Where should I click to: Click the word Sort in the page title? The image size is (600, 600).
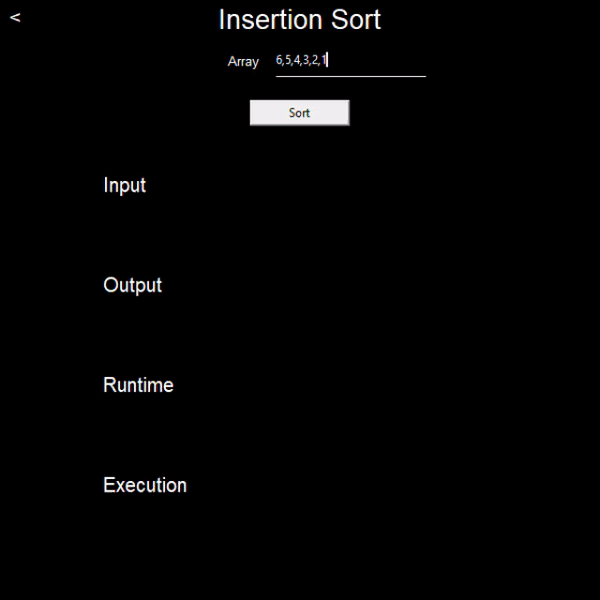[x=356, y=19]
